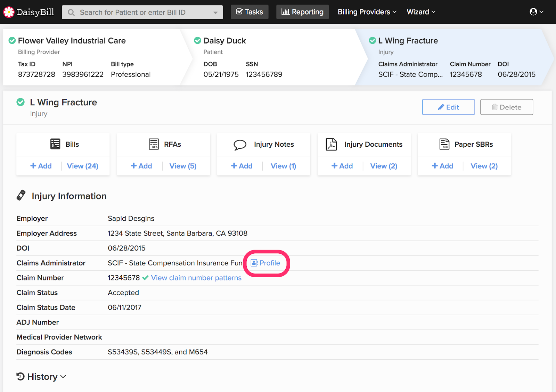Click the Claim Status value Accepted

pos(123,293)
